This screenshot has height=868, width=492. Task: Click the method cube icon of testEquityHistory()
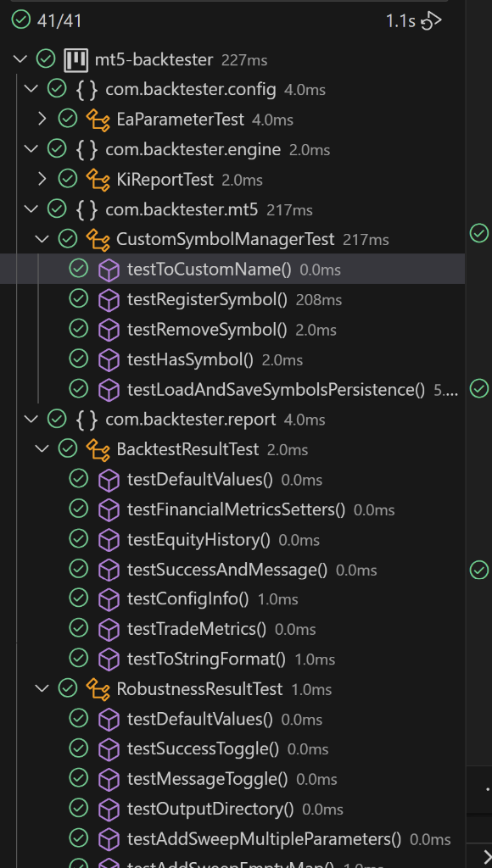[109, 540]
